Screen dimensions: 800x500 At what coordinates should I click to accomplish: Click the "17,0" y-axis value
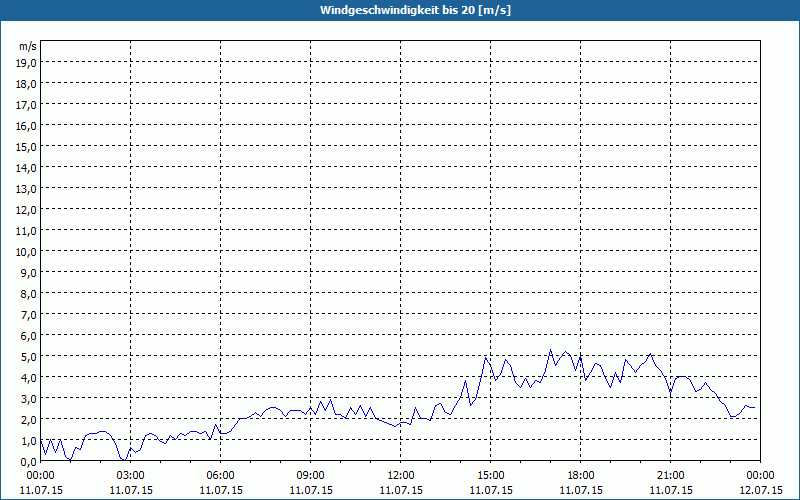(27, 105)
